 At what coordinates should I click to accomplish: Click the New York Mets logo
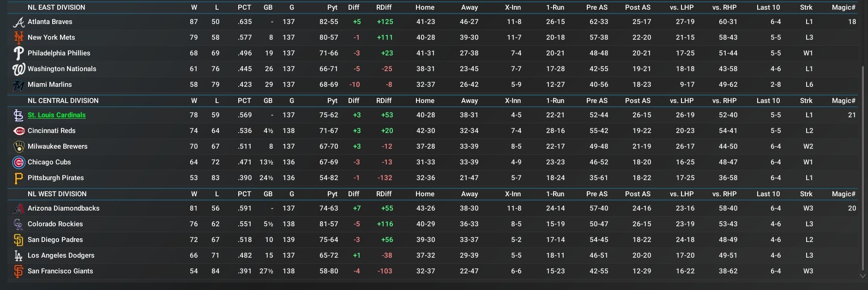point(18,37)
